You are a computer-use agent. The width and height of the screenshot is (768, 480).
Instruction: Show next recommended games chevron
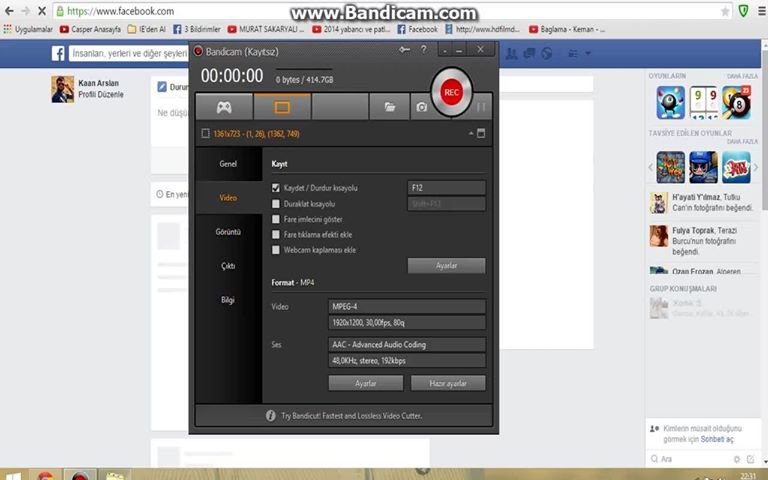pyautogui.click(x=756, y=168)
